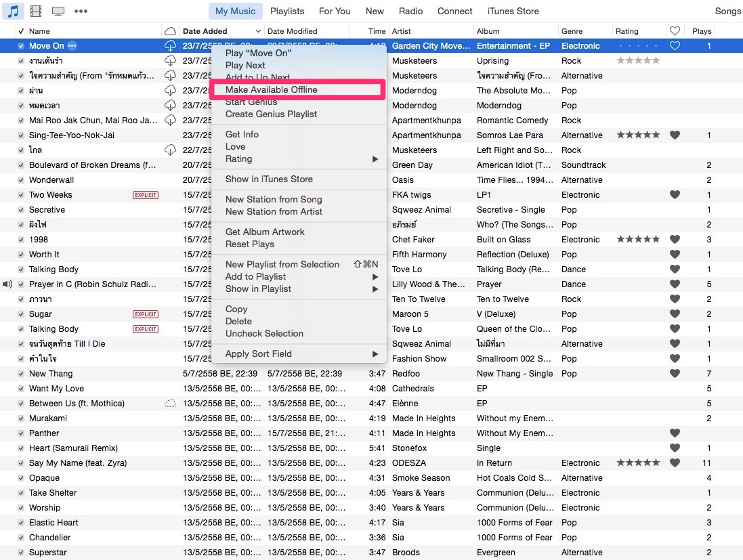This screenshot has height=560, width=743.
Task: Set rating stars for งานเต้นรำ
Action: click(x=638, y=61)
